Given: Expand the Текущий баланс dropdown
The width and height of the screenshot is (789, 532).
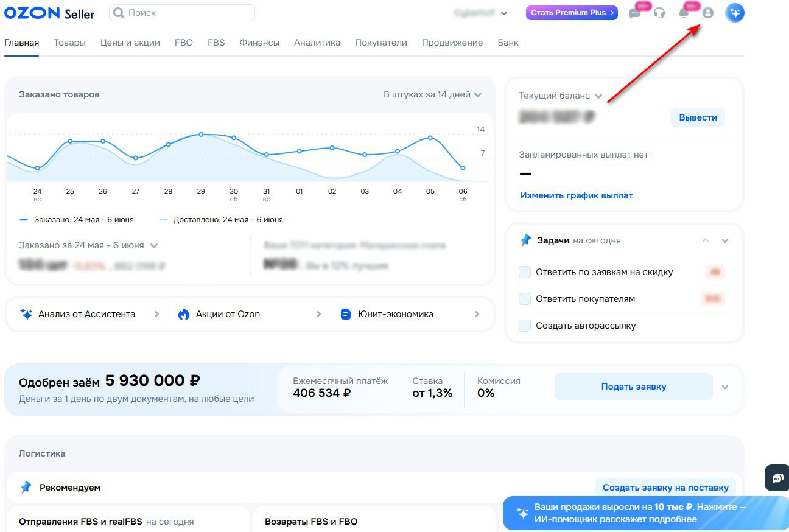Looking at the screenshot, I should [561, 96].
